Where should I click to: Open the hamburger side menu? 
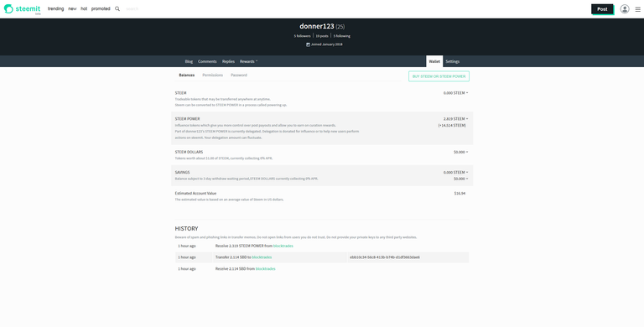637,9
